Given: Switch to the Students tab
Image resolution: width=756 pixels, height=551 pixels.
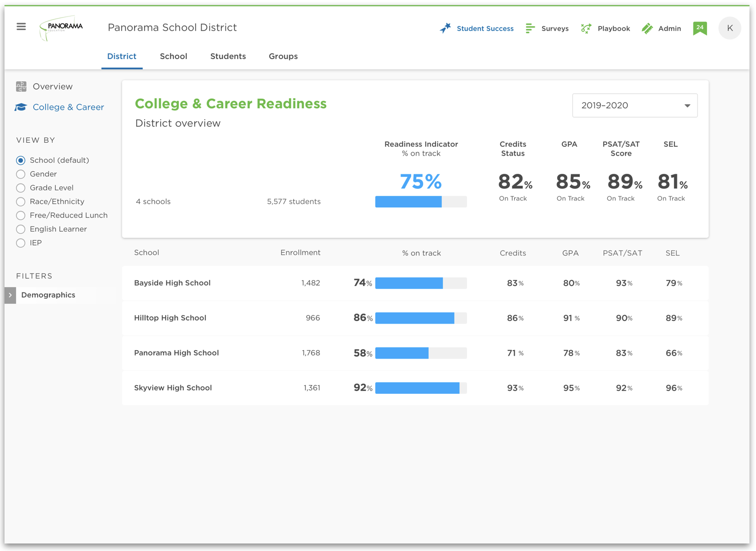Looking at the screenshot, I should [228, 56].
